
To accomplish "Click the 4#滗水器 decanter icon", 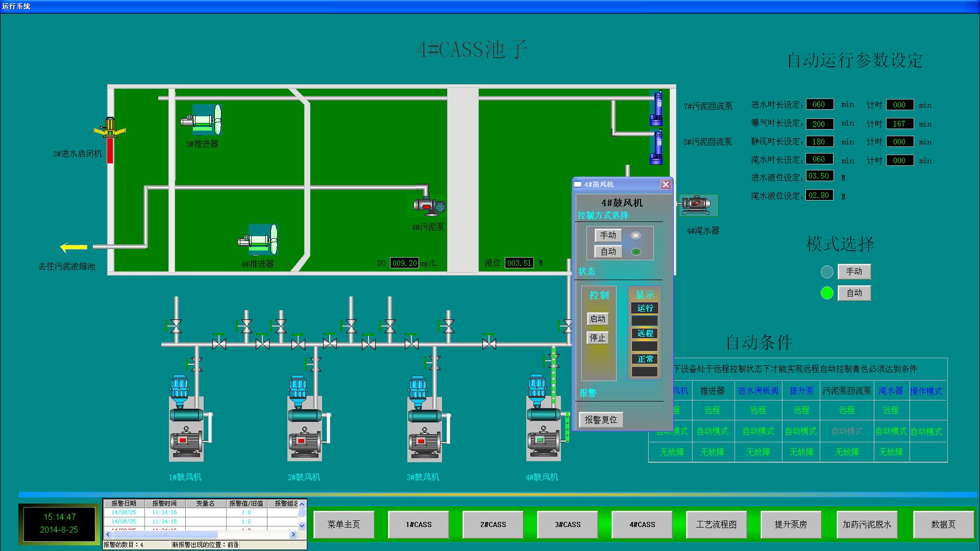I will [x=698, y=205].
